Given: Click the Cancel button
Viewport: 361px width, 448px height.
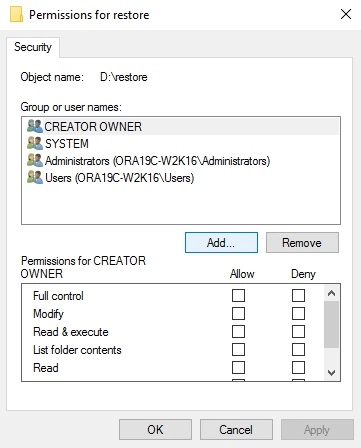Looking at the screenshot, I should coord(236,430).
